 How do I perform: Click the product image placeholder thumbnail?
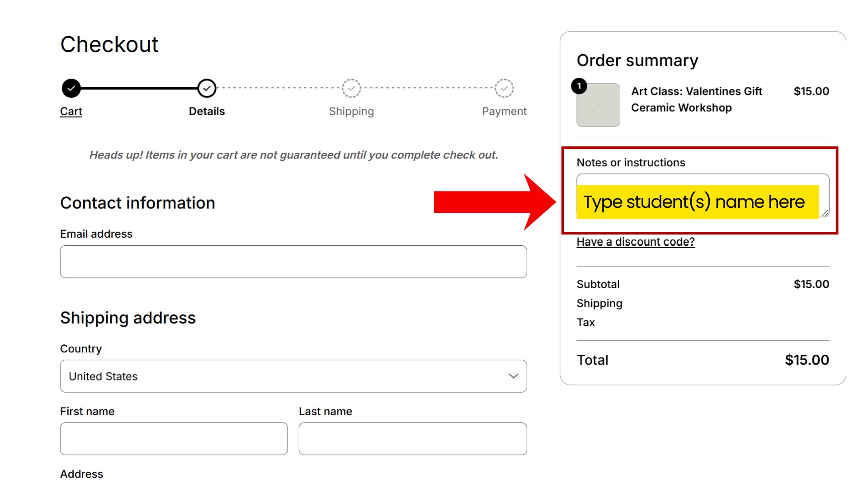point(598,105)
